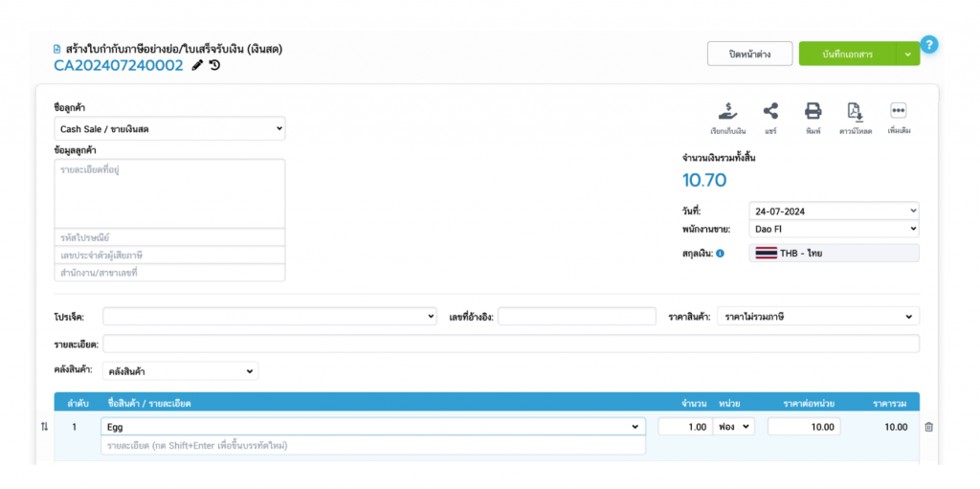Click the share icon

[x=769, y=111]
